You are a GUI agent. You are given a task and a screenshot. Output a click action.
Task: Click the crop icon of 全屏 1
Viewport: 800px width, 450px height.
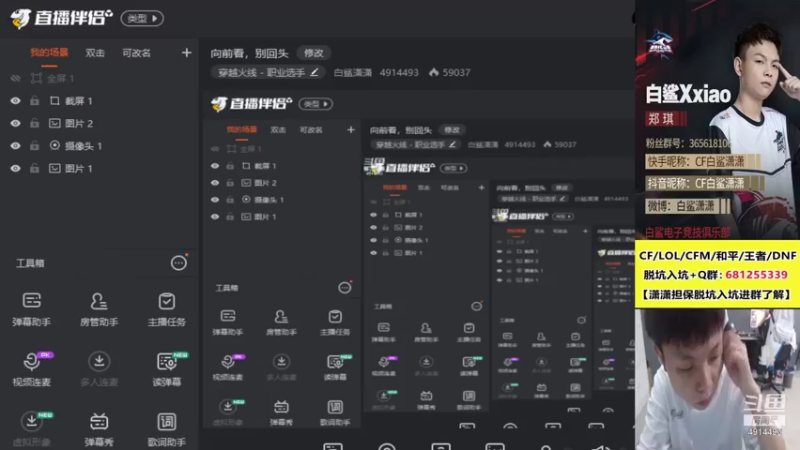[36, 78]
